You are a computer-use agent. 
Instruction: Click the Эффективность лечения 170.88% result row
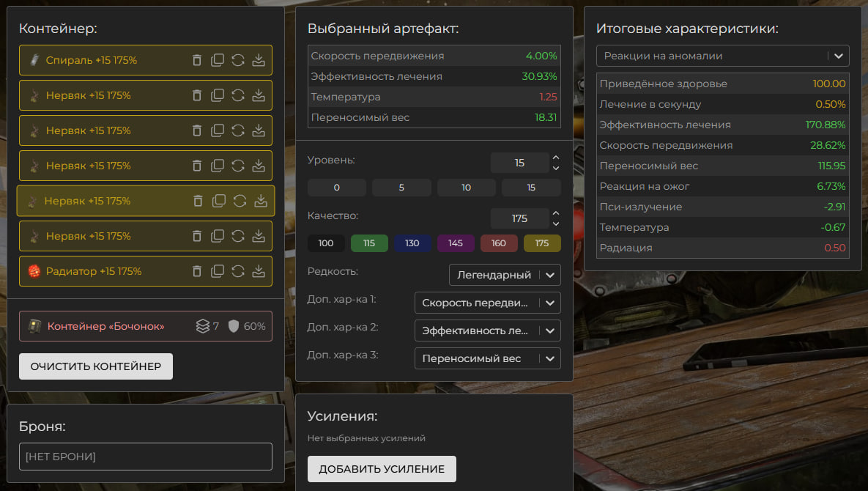tap(722, 125)
